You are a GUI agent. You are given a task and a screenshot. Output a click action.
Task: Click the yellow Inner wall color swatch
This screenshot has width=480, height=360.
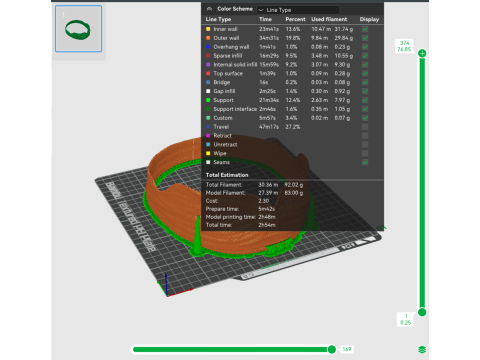tap(208, 29)
